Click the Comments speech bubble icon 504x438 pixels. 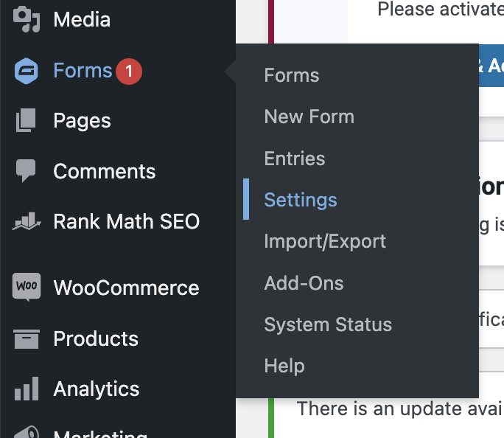tap(26, 170)
